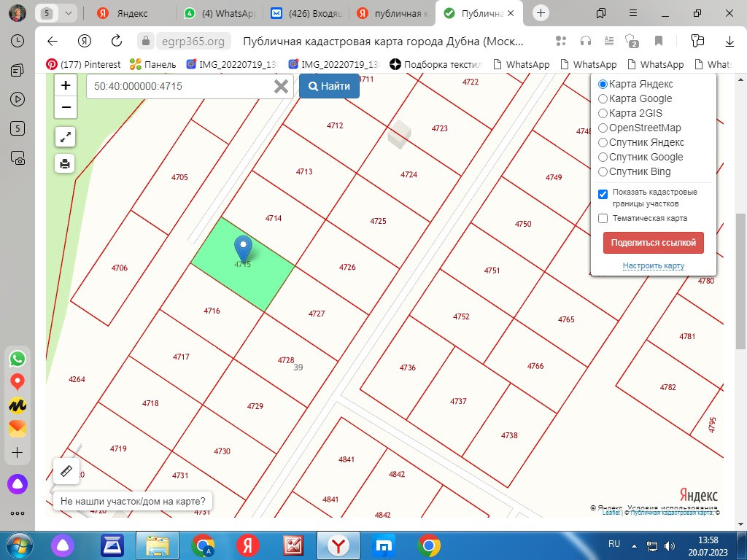Viewport: 747px width, 560px height.
Task: Click the blue location pin marker
Action: [244, 249]
